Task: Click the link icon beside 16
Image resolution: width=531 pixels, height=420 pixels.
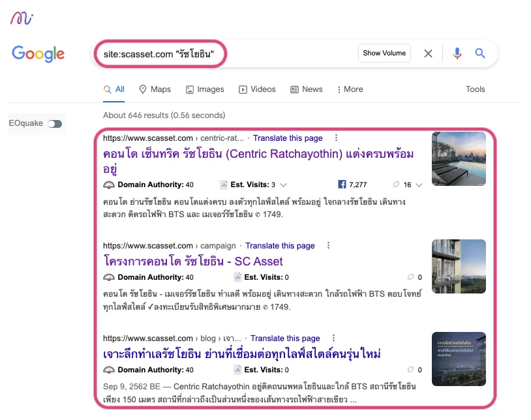Action: tap(396, 185)
